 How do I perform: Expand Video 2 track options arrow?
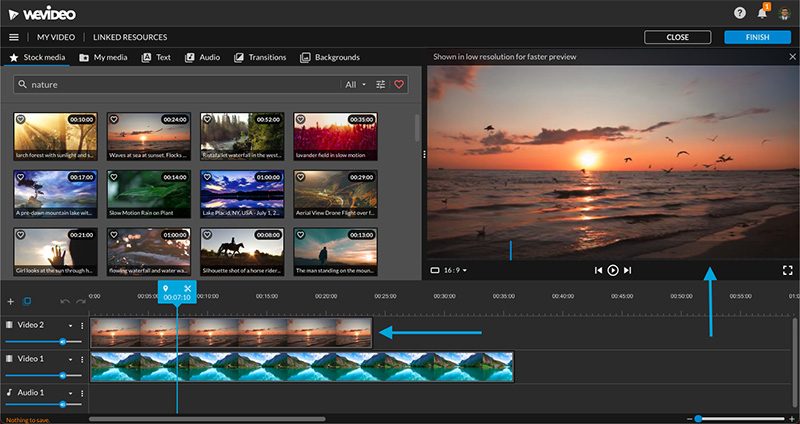[x=70, y=326]
